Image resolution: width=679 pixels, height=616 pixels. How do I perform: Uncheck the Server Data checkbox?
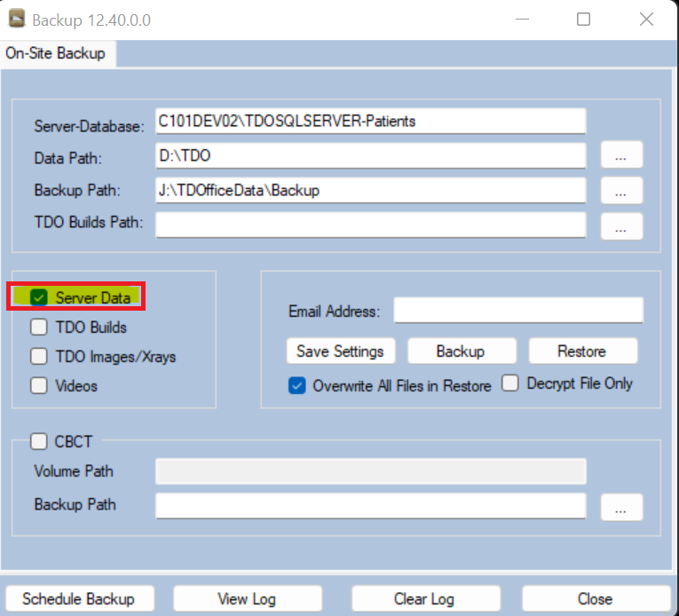39,297
